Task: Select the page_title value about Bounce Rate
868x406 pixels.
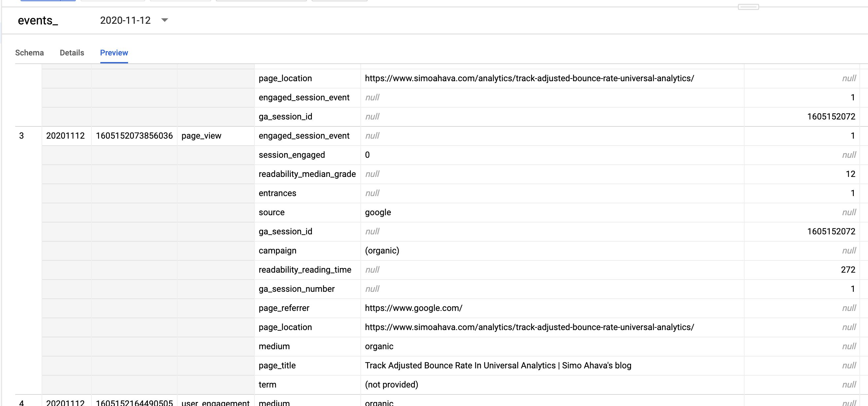Action: tap(498, 366)
